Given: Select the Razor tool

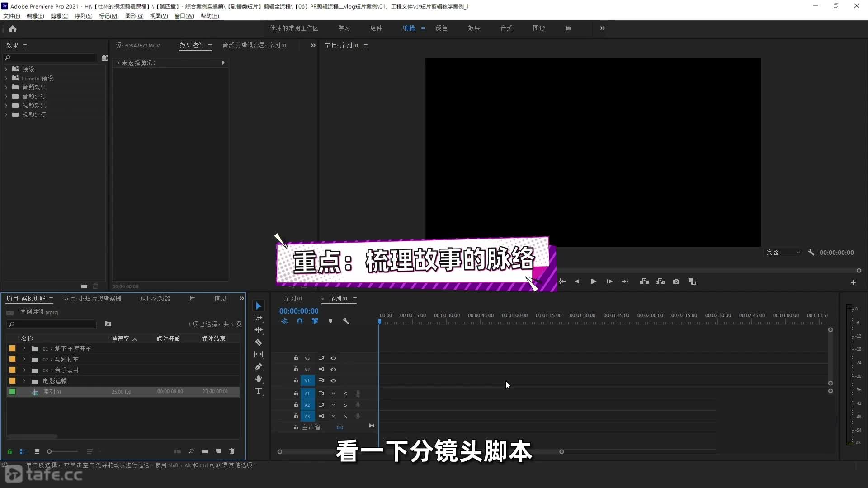Looking at the screenshot, I should (x=259, y=342).
